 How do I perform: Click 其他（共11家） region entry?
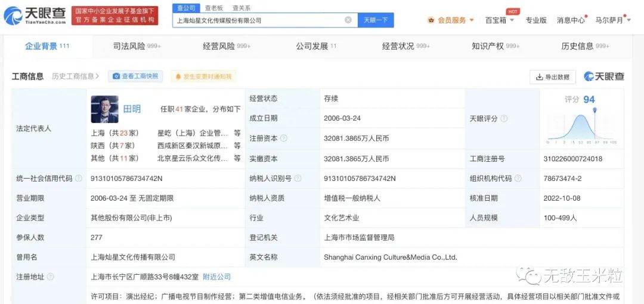point(114,158)
